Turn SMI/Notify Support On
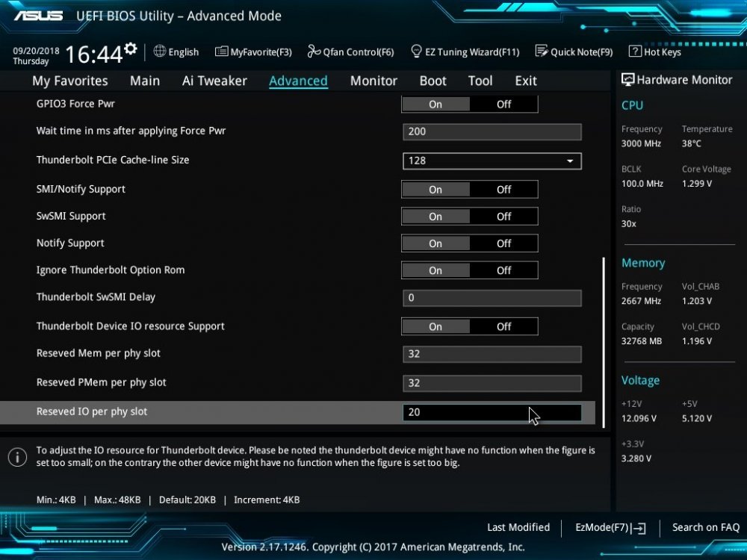 click(x=436, y=190)
